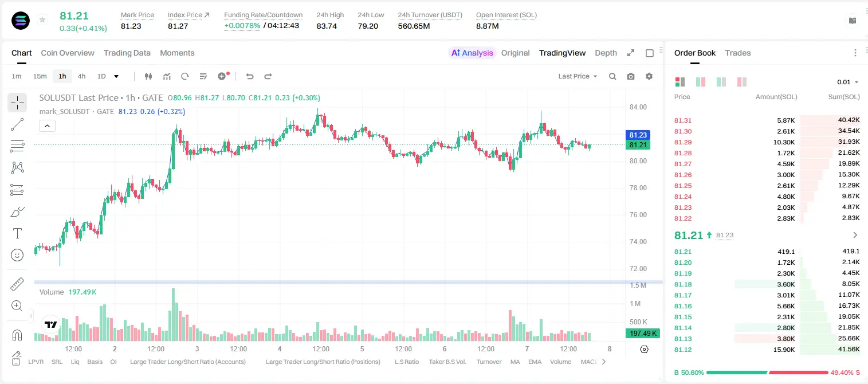Select the 4h timeframe
This screenshot has height=384, width=868.
click(x=81, y=76)
